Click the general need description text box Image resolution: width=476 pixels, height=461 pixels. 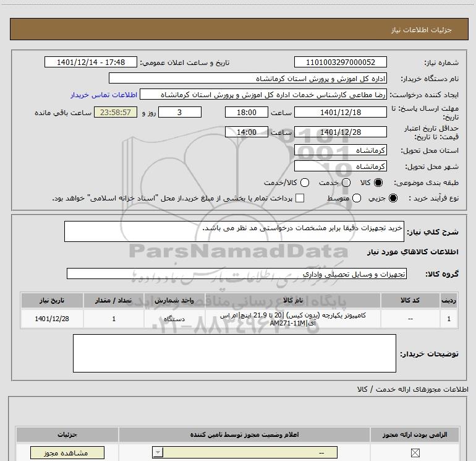pos(234,231)
